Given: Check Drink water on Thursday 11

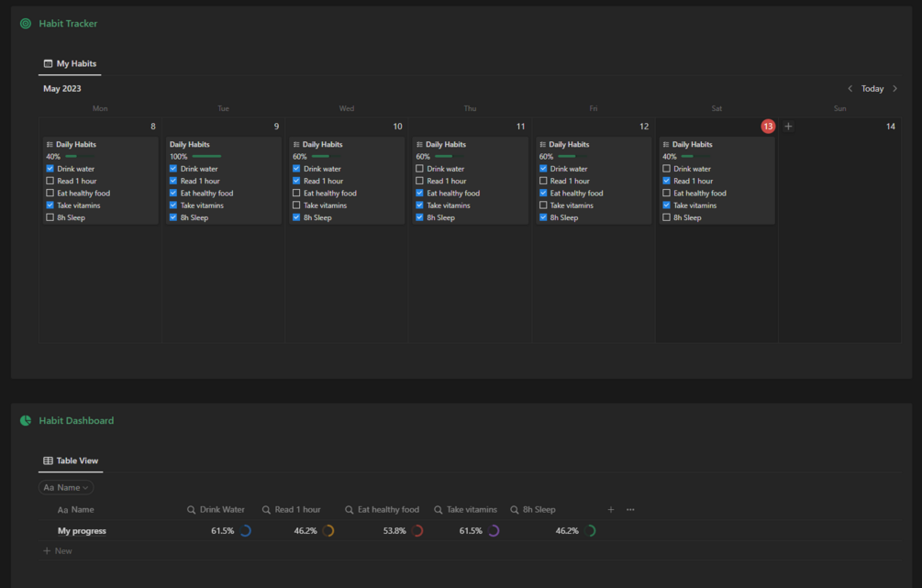Looking at the screenshot, I should (x=419, y=169).
